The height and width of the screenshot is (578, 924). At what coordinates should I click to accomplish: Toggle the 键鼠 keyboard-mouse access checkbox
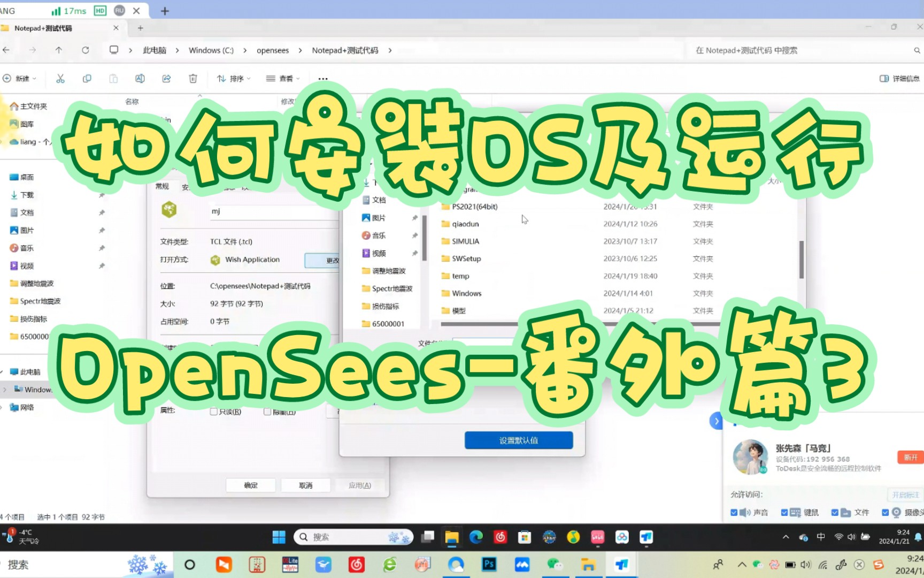click(784, 513)
